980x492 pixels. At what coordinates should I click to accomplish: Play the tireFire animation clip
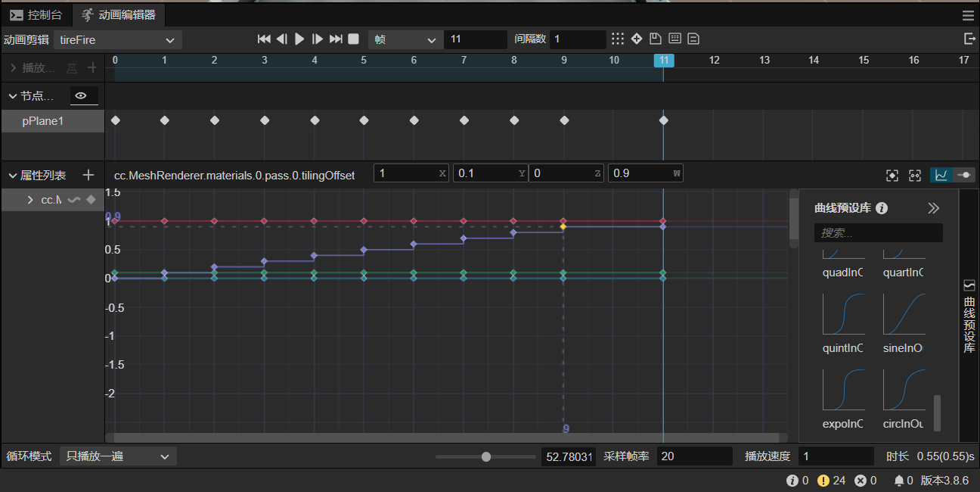(299, 39)
